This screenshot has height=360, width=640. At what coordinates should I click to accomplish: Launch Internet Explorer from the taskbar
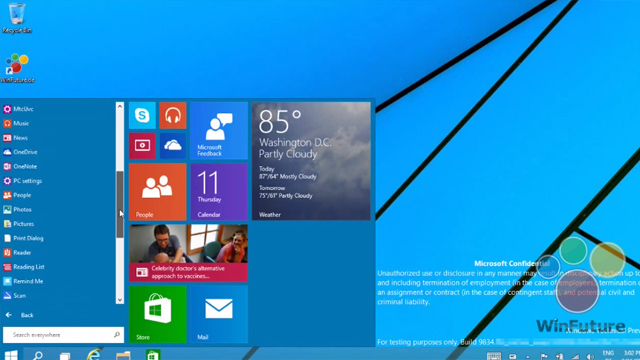(93, 355)
